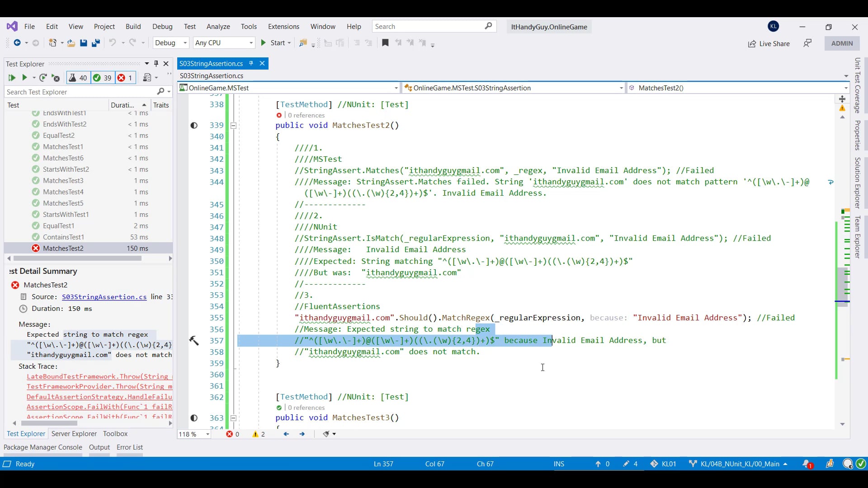This screenshot has height=488, width=868.
Task: Open notifications bell in status bar
Action: pyautogui.click(x=807, y=464)
